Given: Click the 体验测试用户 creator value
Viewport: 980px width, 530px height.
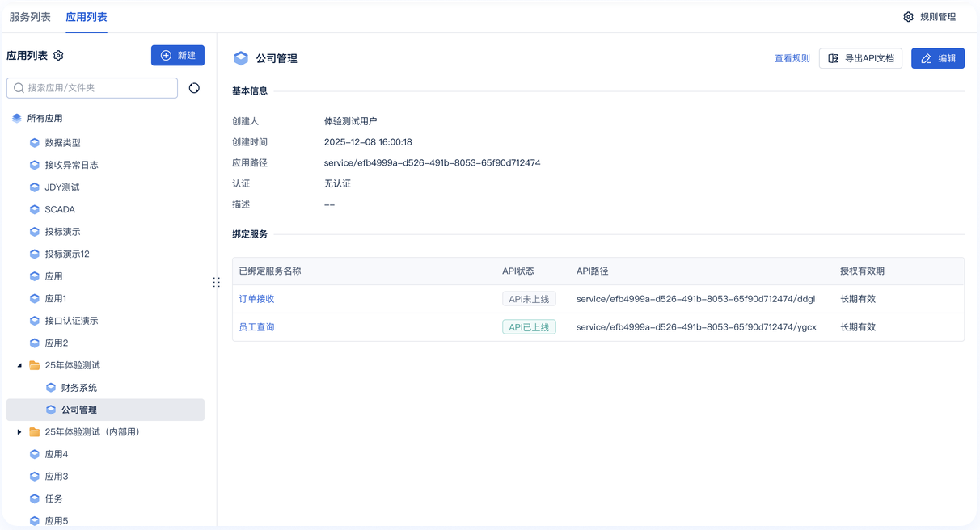Looking at the screenshot, I should tap(351, 121).
